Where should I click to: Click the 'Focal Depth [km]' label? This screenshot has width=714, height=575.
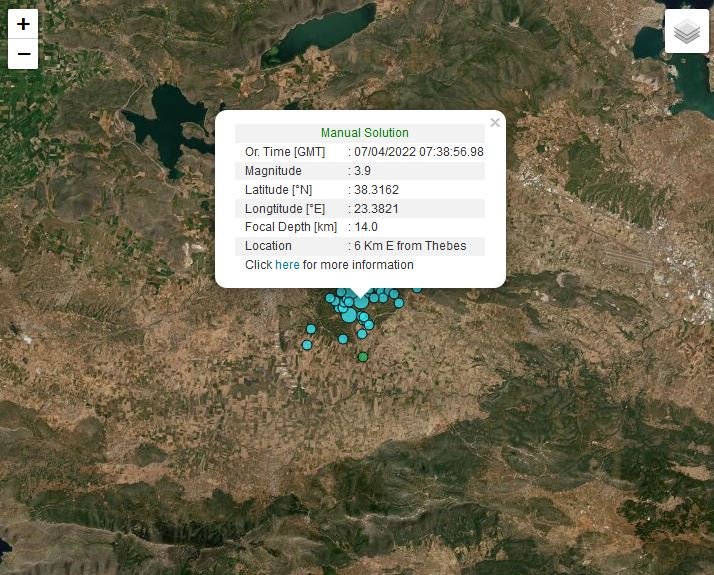[290, 227]
